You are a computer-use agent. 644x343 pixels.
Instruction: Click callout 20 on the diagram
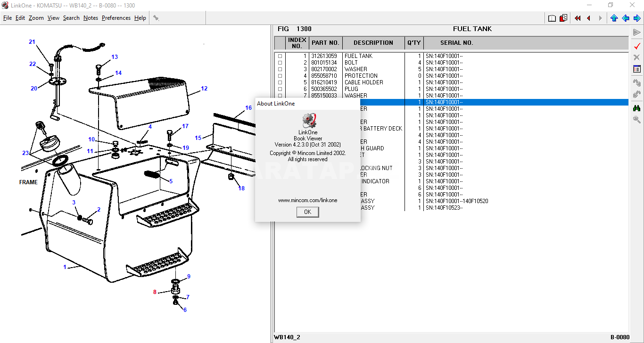click(x=34, y=89)
